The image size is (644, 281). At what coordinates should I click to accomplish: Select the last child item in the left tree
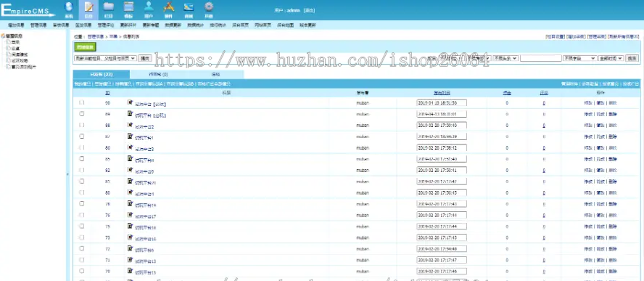(x=23, y=67)
